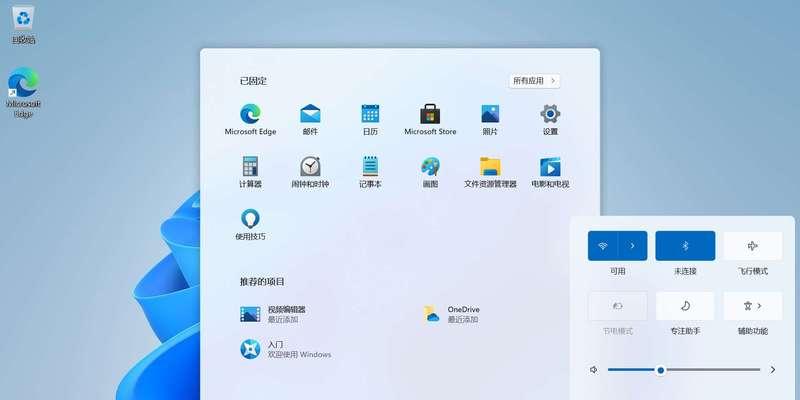
Task: Click the volume speaker icon
Action: pos(593,370)
